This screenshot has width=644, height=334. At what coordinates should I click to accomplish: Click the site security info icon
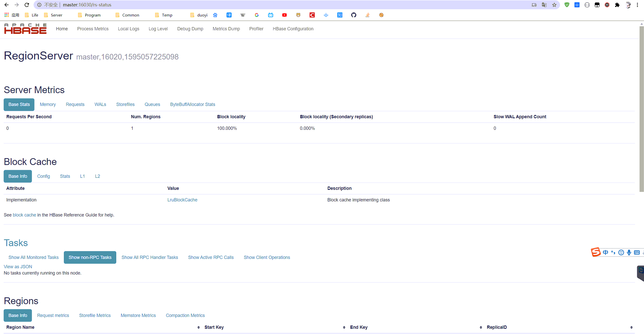(39, 5)
